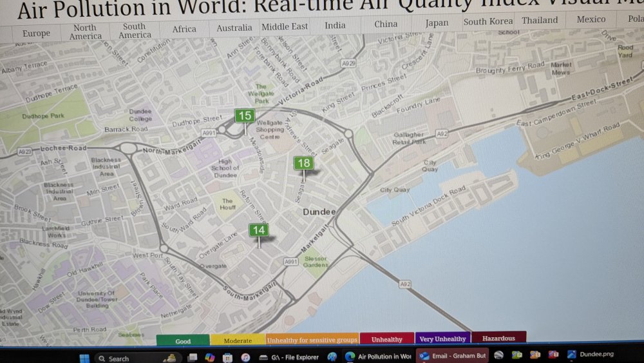This screenshot has width=644, height=363.
Task: Click the King George V Wharf Road label
Action: tap(576, 141)
